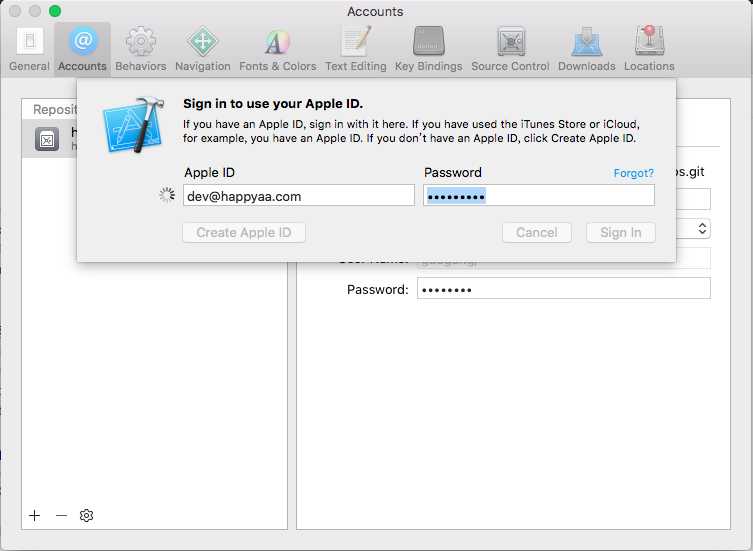Open Text Editing preferences
The image size is (753, 551).
tap(355, 49)
